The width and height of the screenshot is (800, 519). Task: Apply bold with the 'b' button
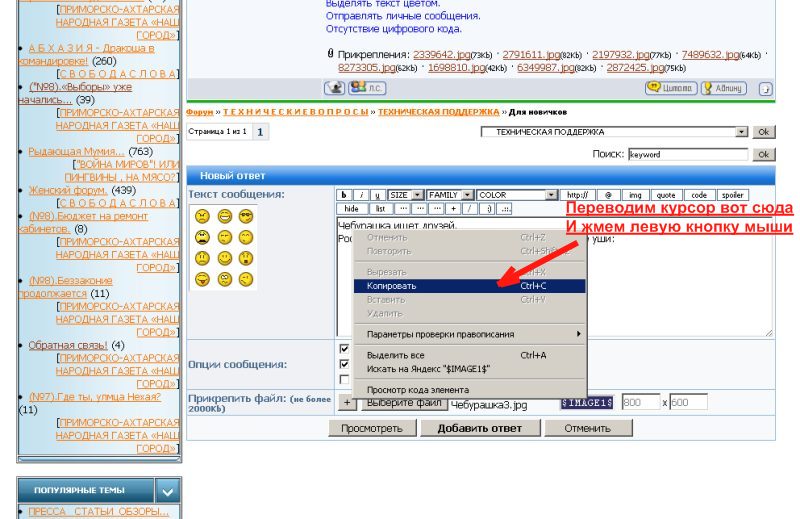pyautogui.click(x=344, y=195)
